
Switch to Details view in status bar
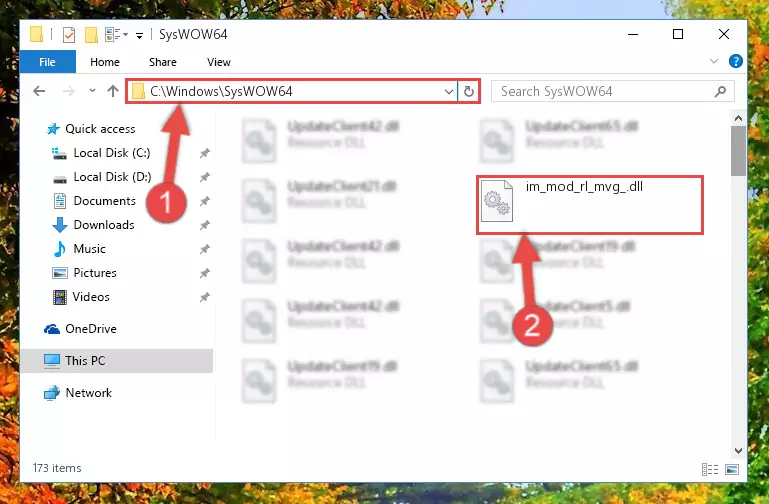[710, 469]
